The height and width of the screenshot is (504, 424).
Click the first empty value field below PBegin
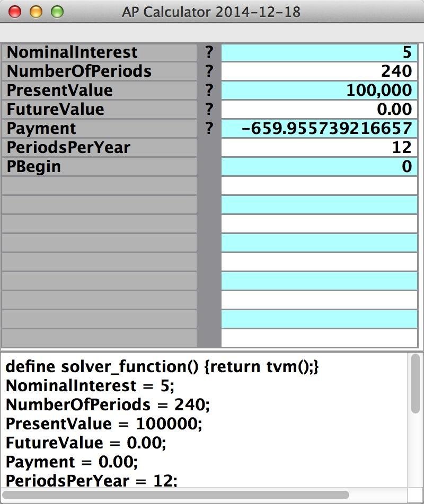coord(319,185)
